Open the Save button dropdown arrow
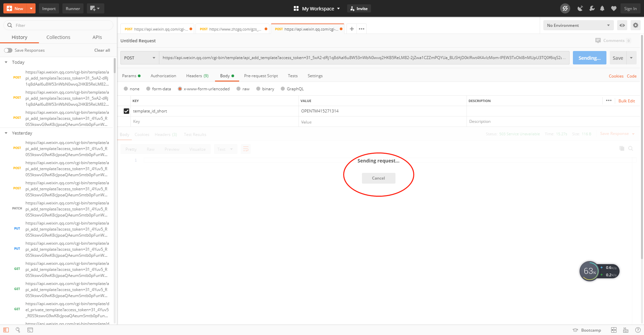The width and height of the screenshot is (644, 335). [631, 58]
